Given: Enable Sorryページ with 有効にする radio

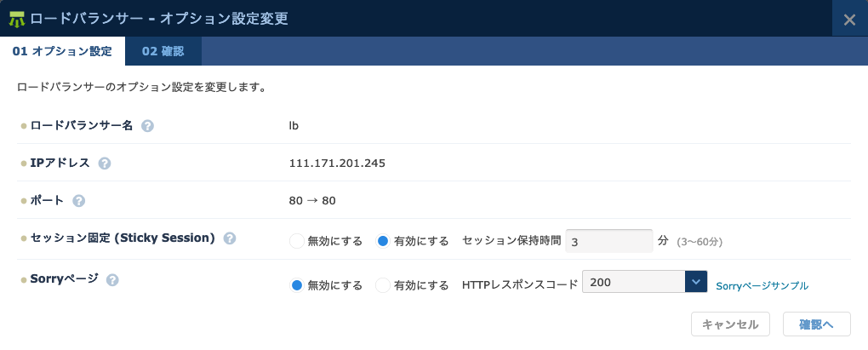Looking at the screenshot, I should (x=383, y=285).
